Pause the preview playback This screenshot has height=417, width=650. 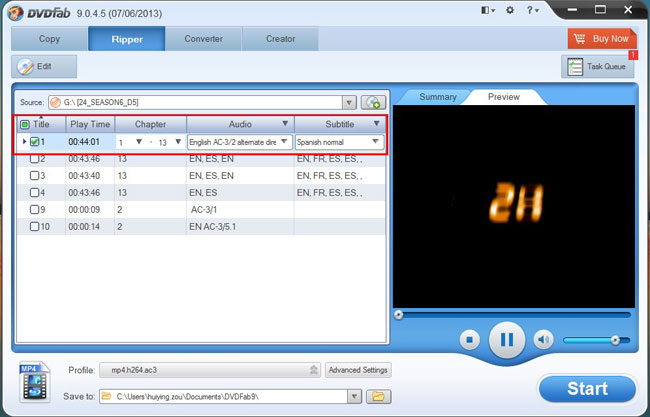[x=507, y=340]
